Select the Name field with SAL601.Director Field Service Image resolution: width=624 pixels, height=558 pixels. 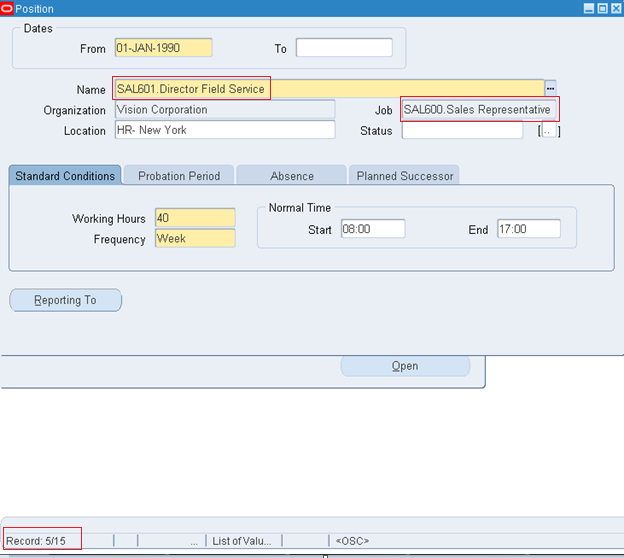click(328, 89)
